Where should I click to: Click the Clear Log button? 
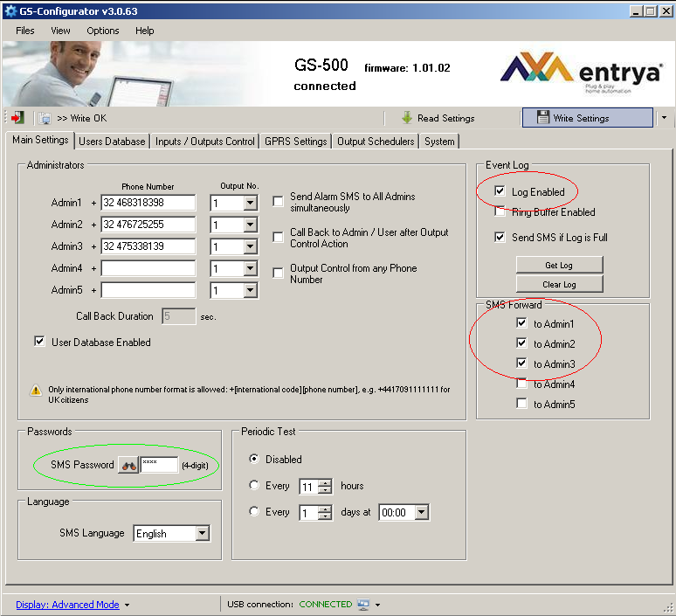559,284
